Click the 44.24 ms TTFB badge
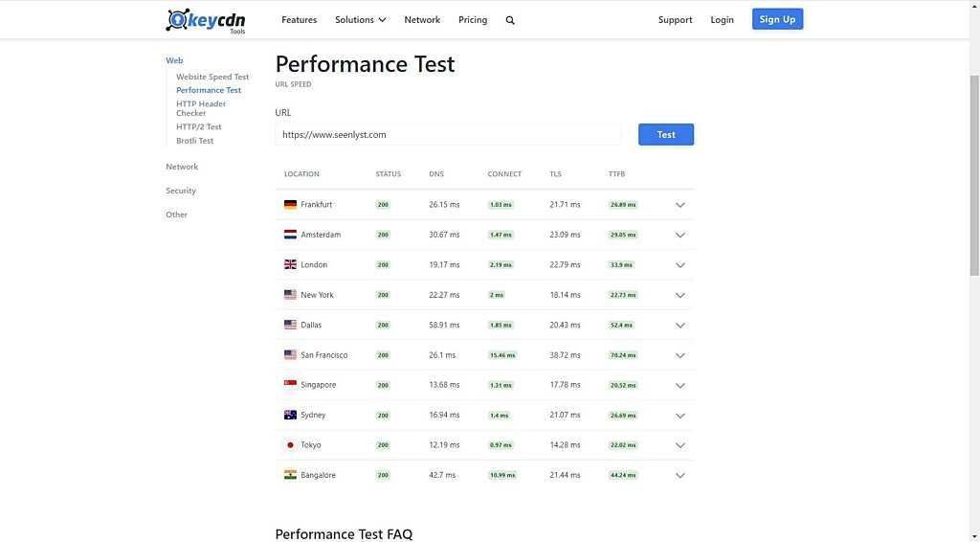980x542 pixels. coord(623,475)
